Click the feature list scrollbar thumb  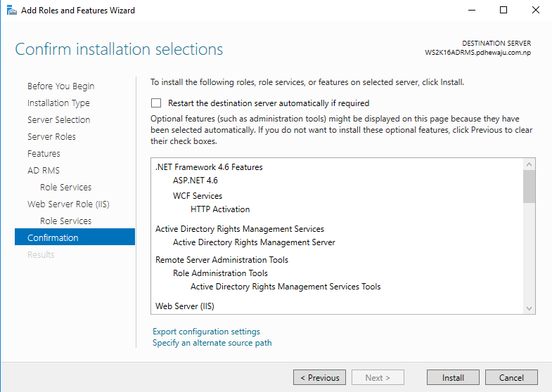(x=529, y=187)
